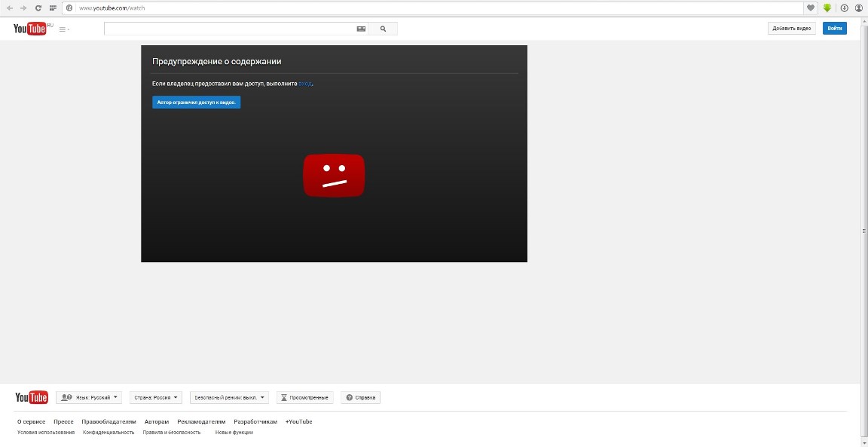868x447 pixels.
Task: Open the Правила и безопасность link
Action: coord(172,432)
